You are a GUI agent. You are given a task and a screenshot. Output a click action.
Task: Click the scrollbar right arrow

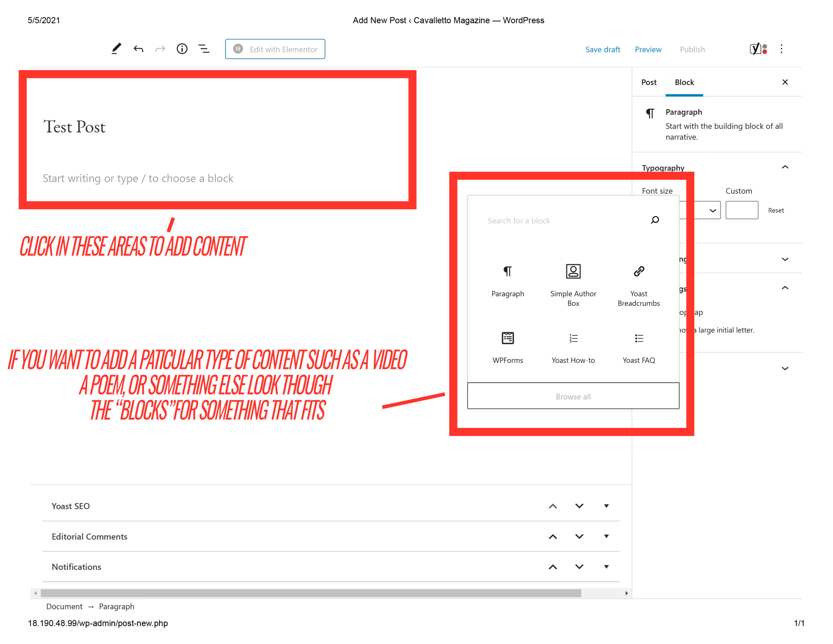click(x=626, y=593)
